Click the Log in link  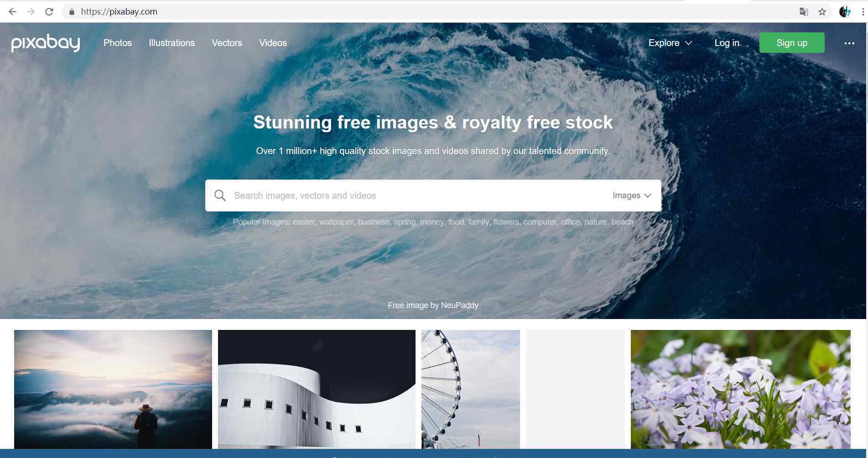727,43
